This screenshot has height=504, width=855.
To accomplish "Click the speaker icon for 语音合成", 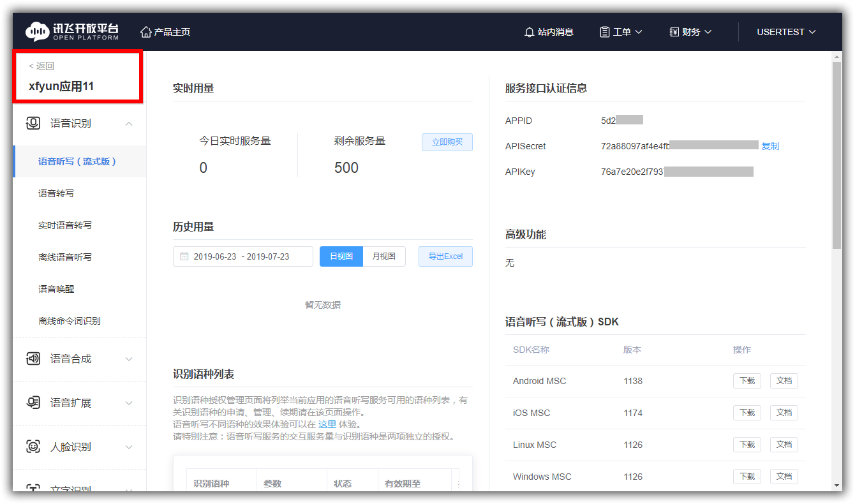I will tap(33, 359).
